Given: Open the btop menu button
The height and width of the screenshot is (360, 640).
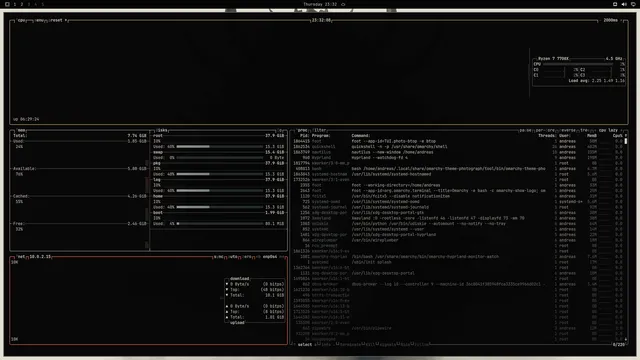Looking at the screenshot, I should coord(39,20).
